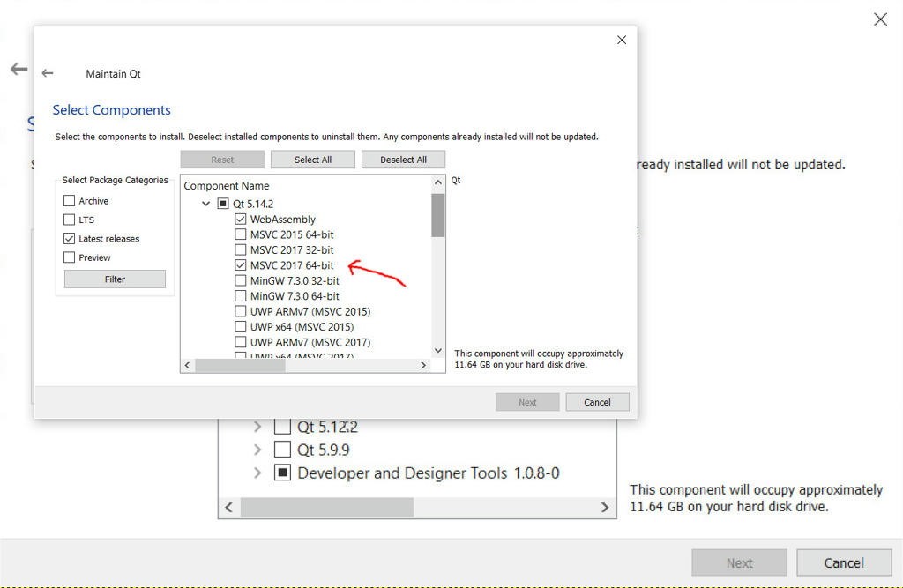Image resolution: width=903 pixels, height=588 pixels.
Task: Uncheck MSVC 2017 64-bit component
Action: pos(240,265)
